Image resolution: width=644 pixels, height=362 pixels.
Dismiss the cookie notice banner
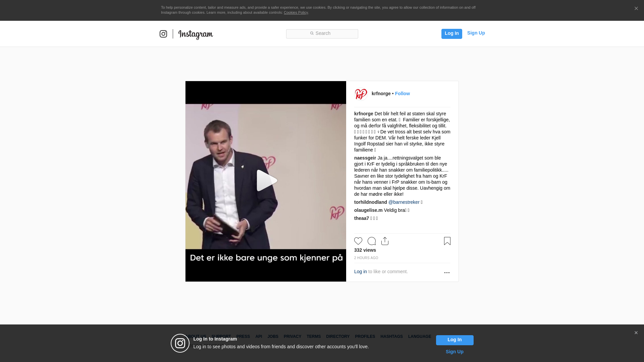(636, 8)
